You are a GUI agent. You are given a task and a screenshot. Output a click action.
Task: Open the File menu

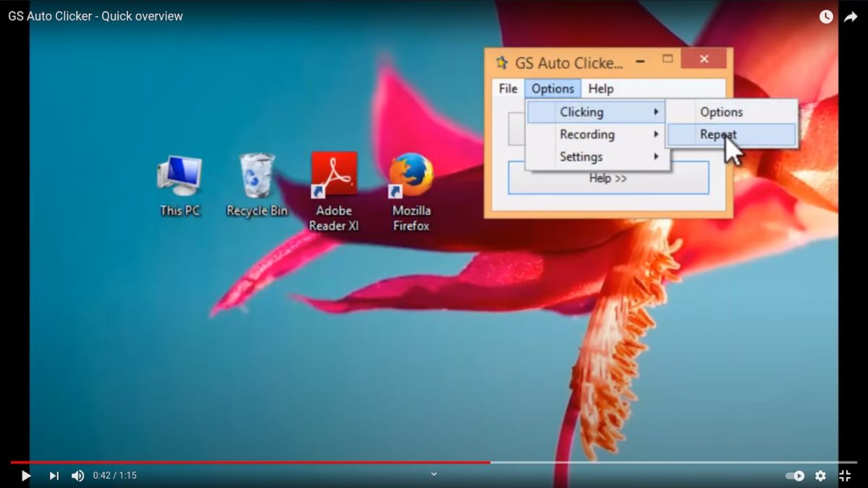[x=508, y=88]
